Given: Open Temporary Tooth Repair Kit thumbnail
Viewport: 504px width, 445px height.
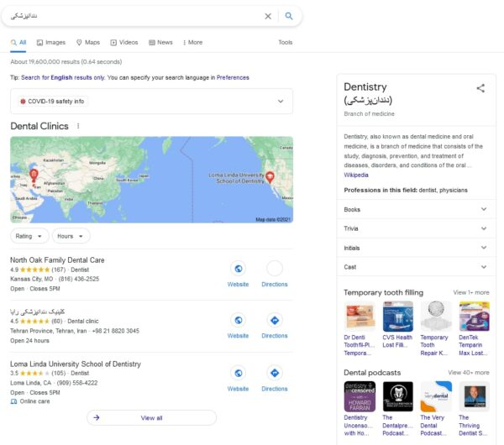Looking at the screenshot, I should 436,317.
